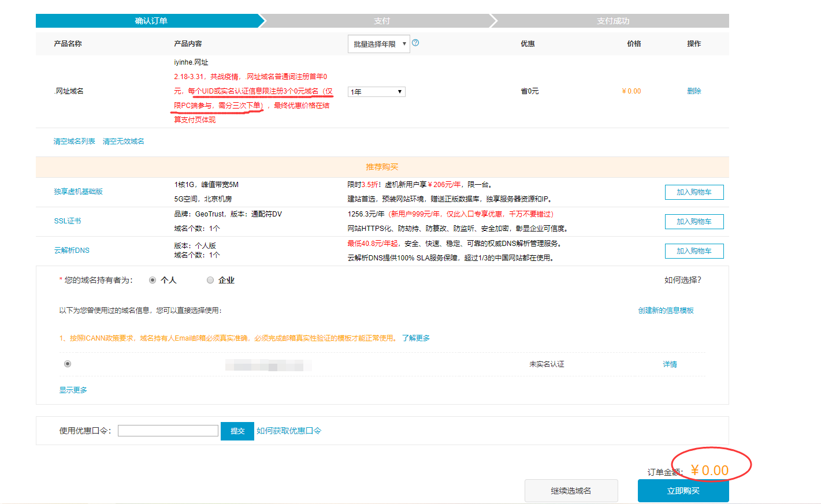821x504 pixels.
Task: Open the 批量选择年限 dropdown
Action: 378,44
